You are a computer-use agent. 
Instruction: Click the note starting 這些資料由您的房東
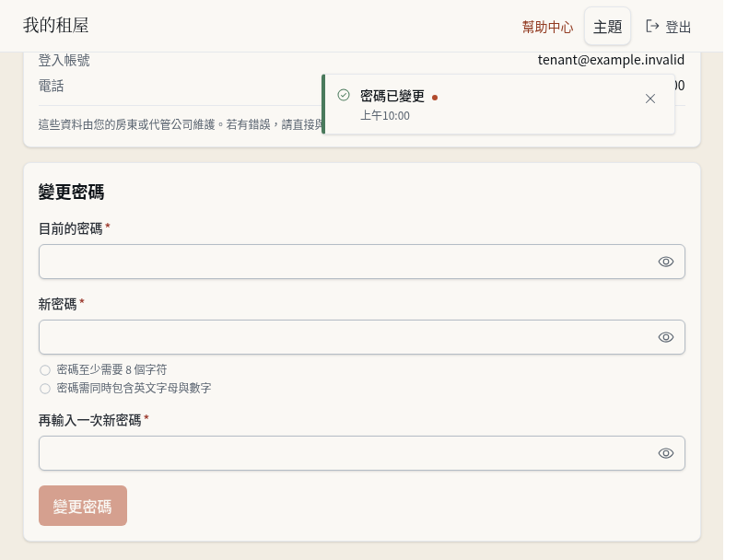(181, 124)
